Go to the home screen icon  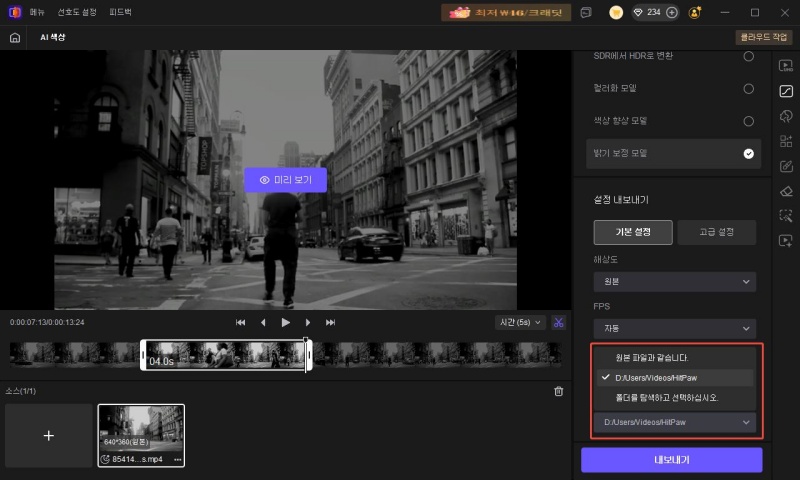15,37
